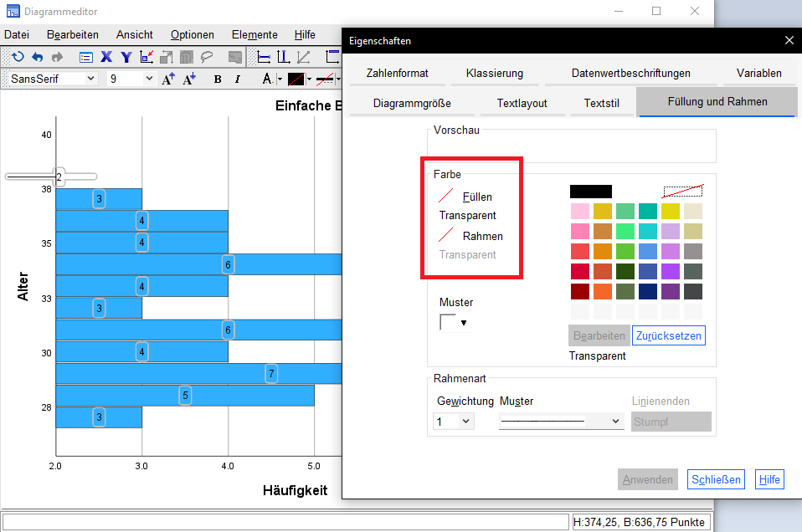The width and height of the screenshot is (802, 532).
Task: Click the Undo icon in the toolbar
Action: pyautogui.click(x=38, y=57)
